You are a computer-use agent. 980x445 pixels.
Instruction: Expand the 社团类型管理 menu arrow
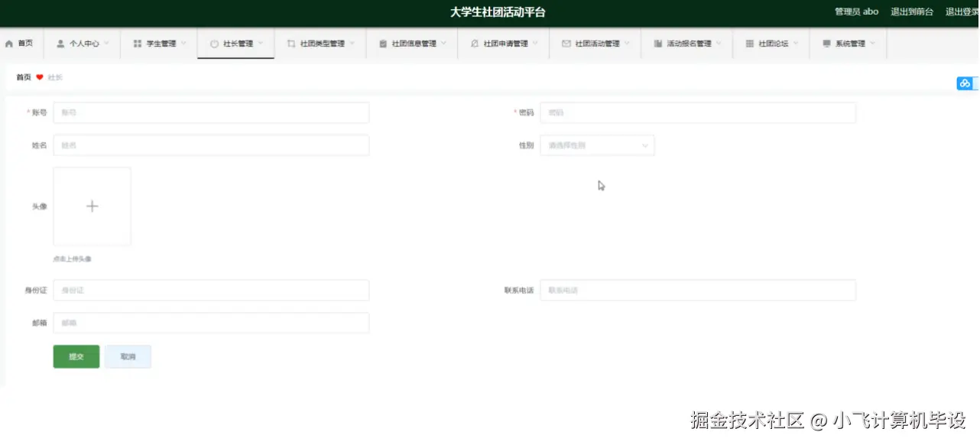pyautogui.click(x=352, y=44)
